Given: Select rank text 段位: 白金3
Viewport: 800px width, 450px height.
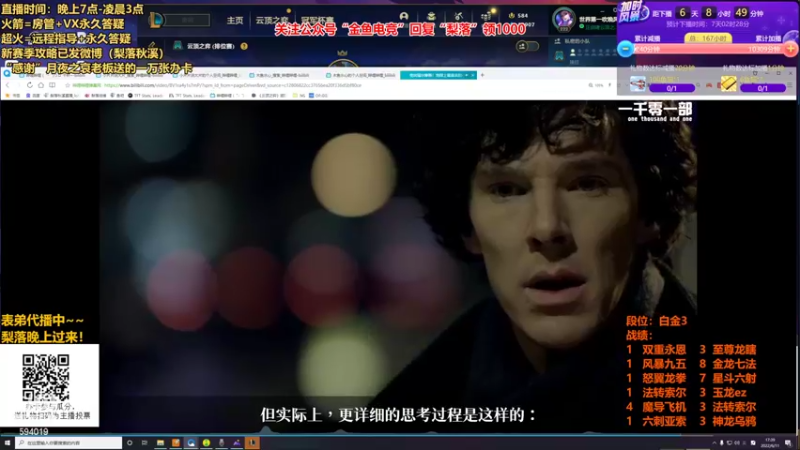Looking at the screenshot, I should [657, 321].
